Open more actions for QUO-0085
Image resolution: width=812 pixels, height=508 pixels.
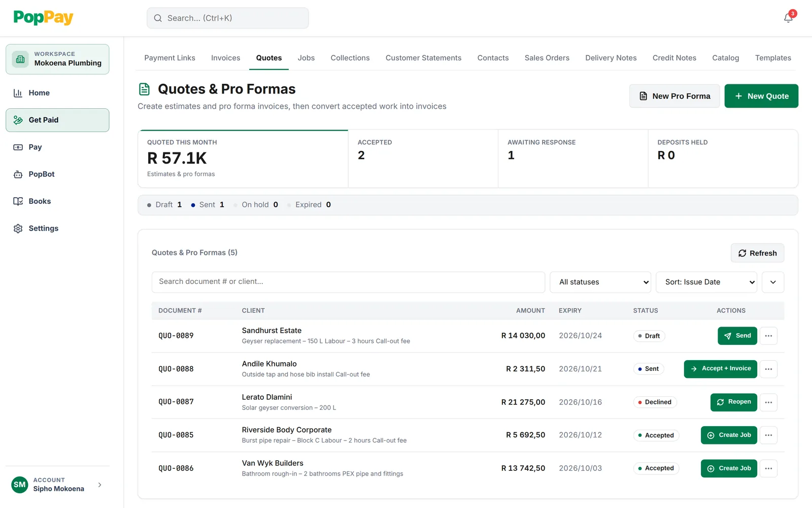768,435
